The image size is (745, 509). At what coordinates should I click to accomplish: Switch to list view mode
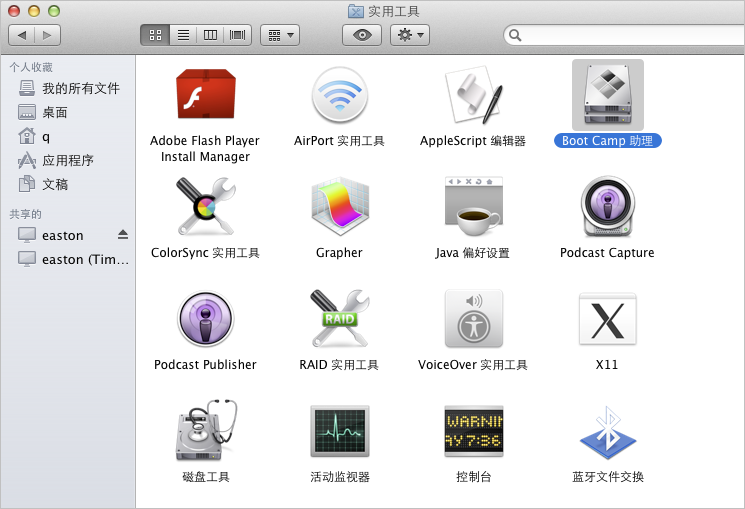183,35
